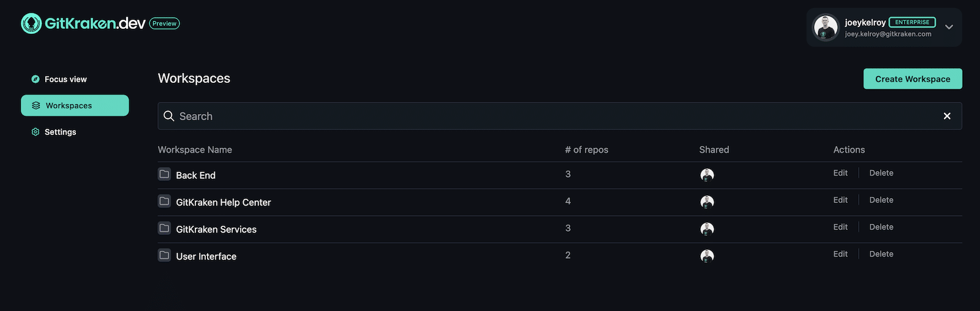Clear the search field with X
This screenshot has height=311, width=980.
pyautogui.click(x=947, y=116)
